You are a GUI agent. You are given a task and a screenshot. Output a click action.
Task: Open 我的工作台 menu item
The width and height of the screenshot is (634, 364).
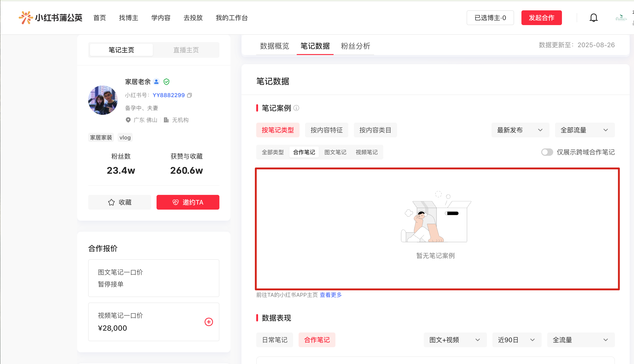click(232, 18)
